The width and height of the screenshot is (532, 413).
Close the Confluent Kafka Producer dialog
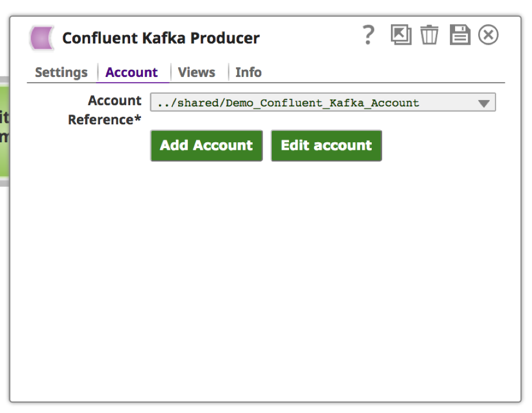488,35
